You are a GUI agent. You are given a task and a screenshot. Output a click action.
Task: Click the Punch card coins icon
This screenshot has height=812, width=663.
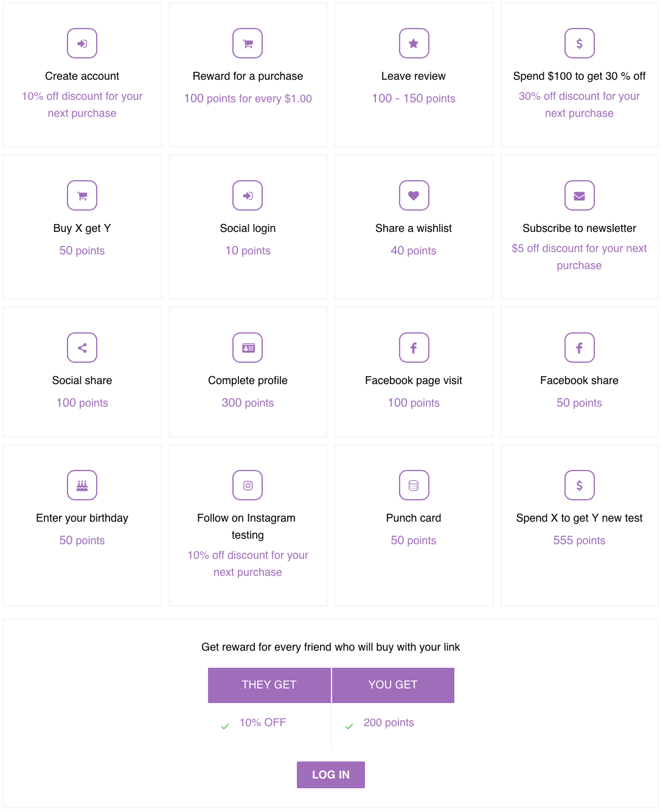click(414, 485)
